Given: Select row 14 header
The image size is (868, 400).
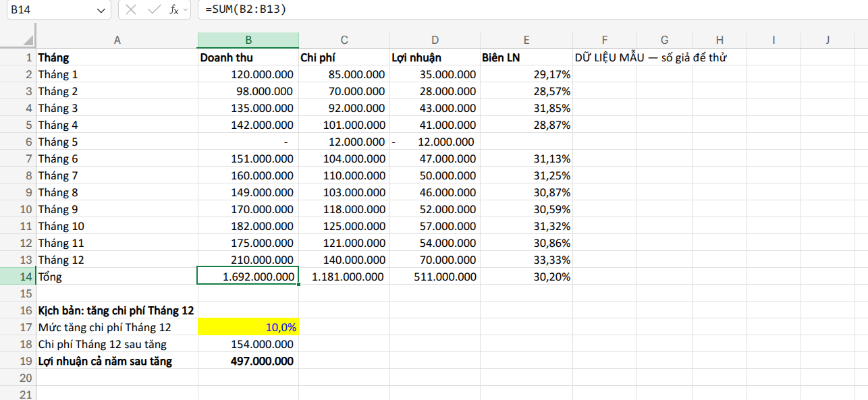Looking at the screenshot, I should click(x=18, y=277).
